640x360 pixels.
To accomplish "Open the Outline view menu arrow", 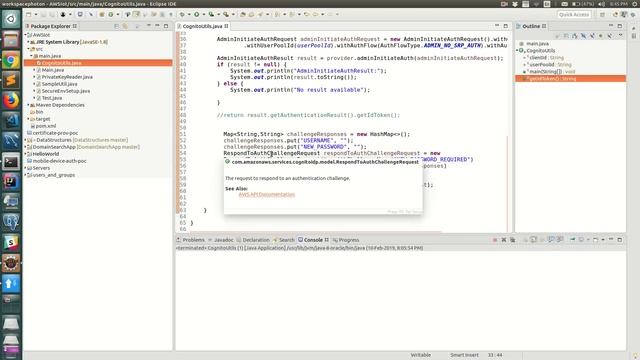I will click(x=620, y=36).
